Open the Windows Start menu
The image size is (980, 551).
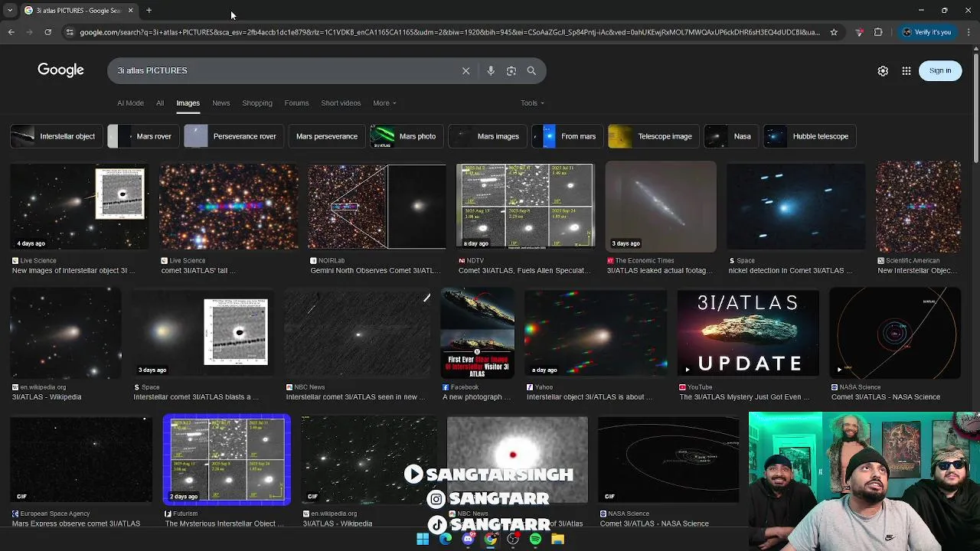click(x=423, y=539)
